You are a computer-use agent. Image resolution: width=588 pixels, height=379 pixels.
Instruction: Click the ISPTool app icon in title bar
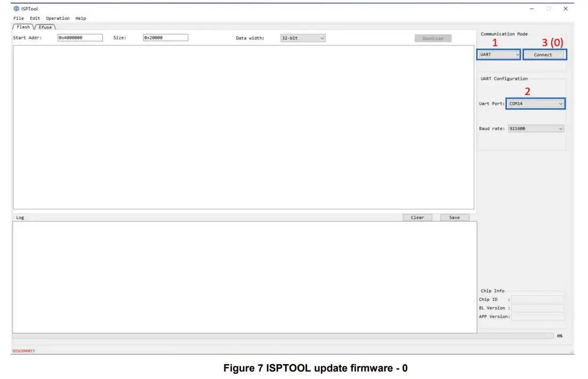[16, 8]
